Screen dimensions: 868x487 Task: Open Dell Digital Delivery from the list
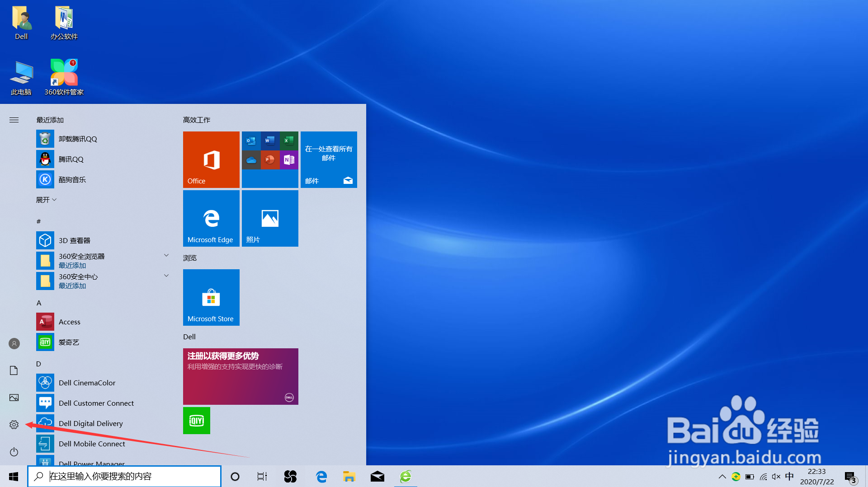(x=104, y=424)
